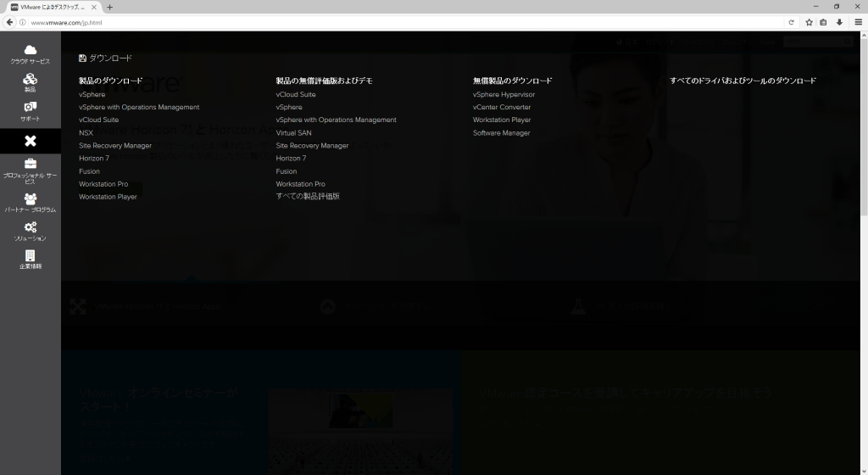868x475 pixels.
Task: Open vSphere under free trials
Action: 289,108
